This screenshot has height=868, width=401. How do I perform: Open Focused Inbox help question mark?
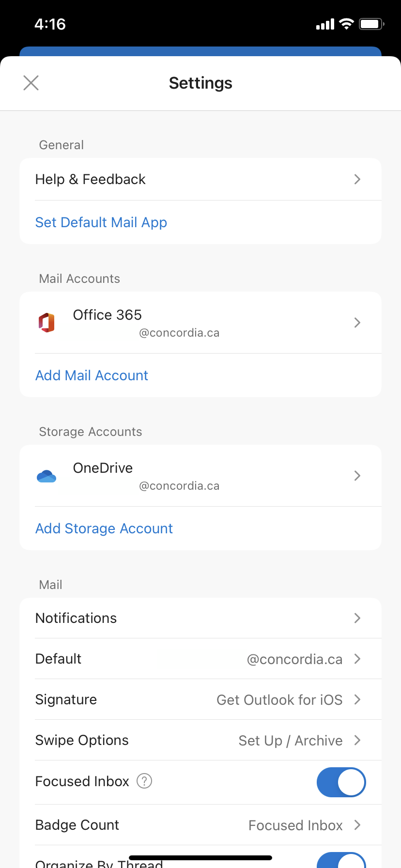coord(144,781)
